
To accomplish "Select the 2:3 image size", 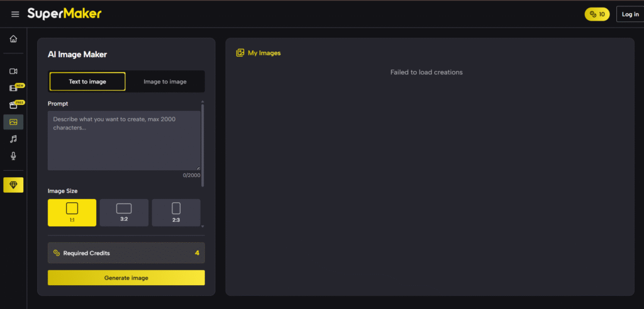I will click(176, 212).
